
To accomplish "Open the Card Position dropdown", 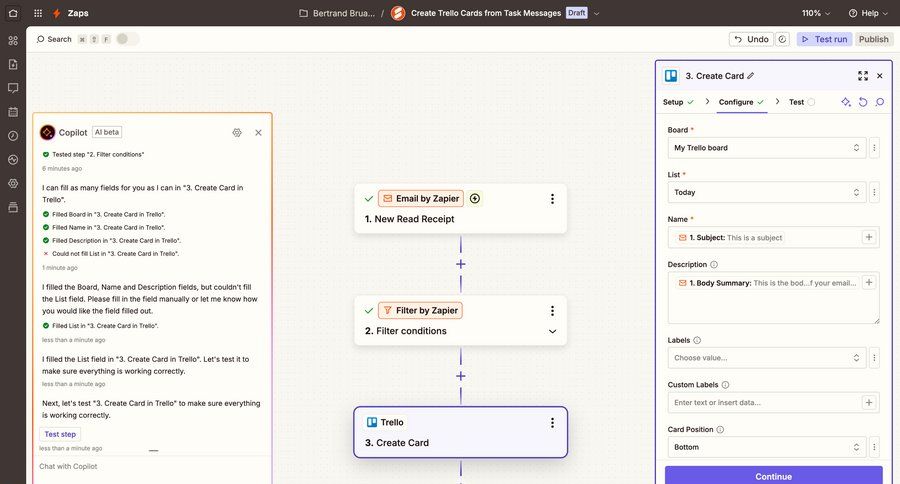I will click(x=767, y=447).
